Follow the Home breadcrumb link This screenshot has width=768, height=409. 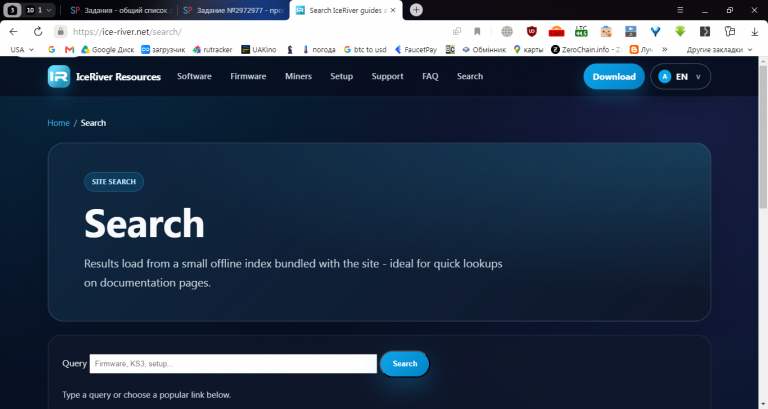pos(58,123)
